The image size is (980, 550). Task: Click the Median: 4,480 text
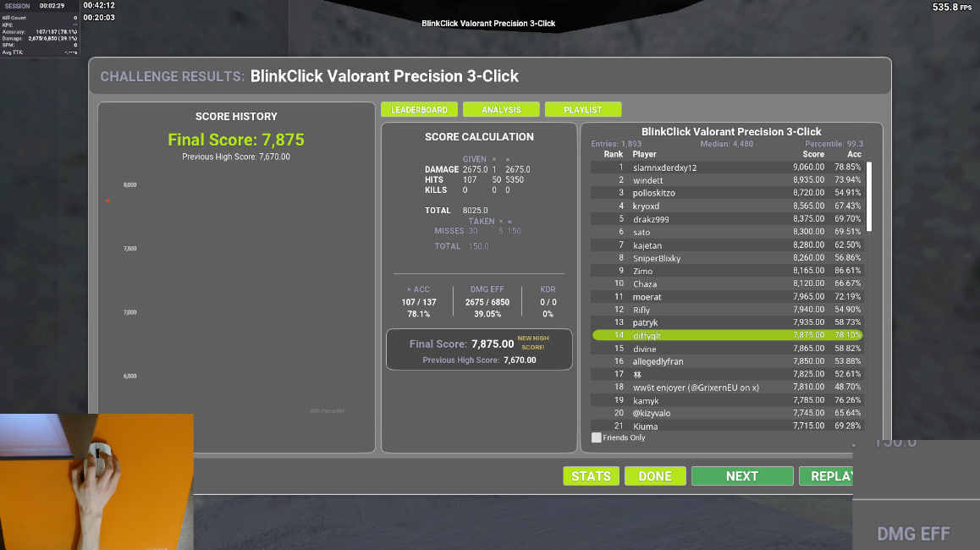point(726,144)
